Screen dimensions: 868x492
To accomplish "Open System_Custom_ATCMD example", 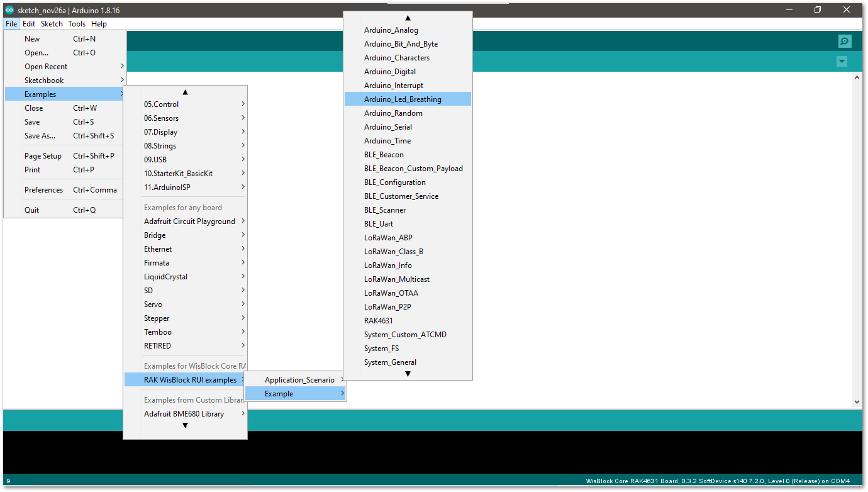I will [x=408, y=335].
